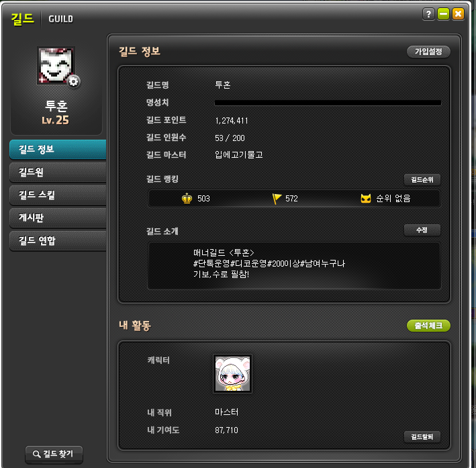Click 수정 to edit guild intro

[x=422, y=230]
